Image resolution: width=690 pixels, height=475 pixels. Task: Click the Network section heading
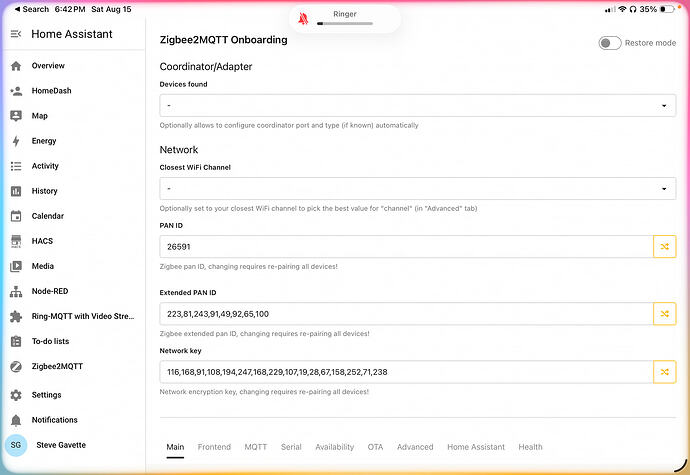[179, 150]
